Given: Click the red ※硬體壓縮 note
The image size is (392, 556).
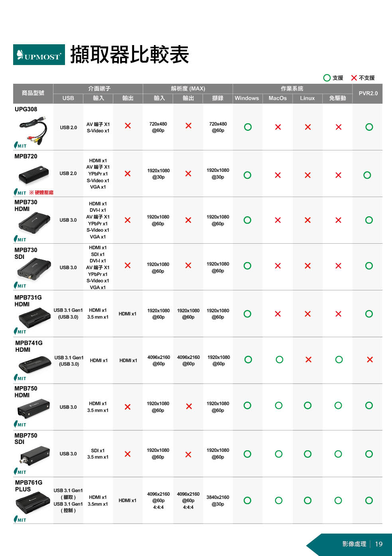Looking at the screenshot, I should click(x=41, y=193).
